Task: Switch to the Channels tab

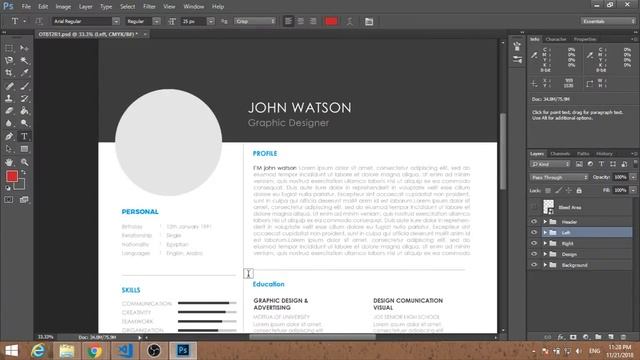Action: tap(560, 154)
